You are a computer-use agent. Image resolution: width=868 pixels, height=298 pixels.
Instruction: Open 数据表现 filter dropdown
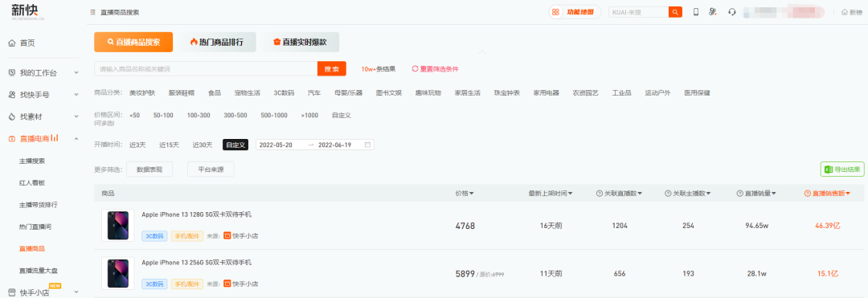149,169
